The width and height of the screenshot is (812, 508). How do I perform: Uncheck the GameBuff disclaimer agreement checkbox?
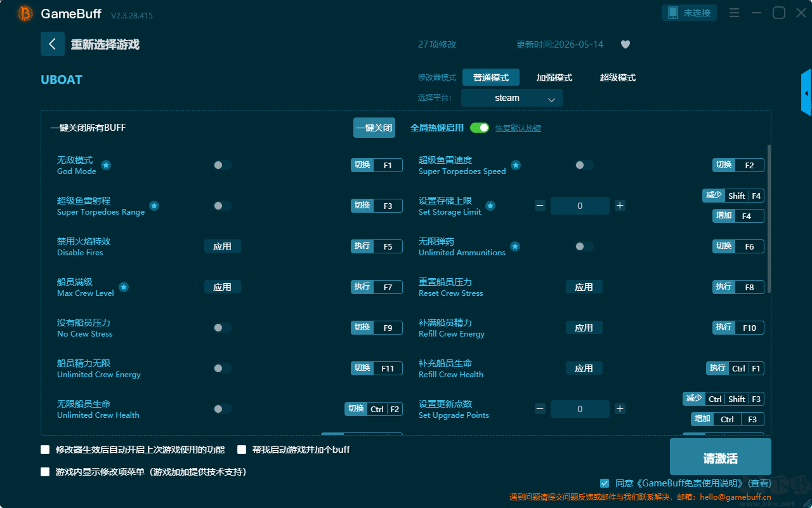click(x=605, y=483)
